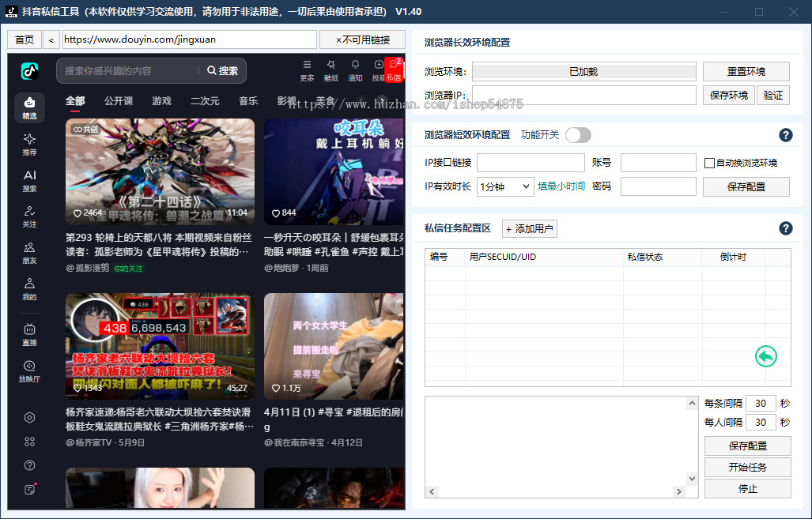Select the 二次元 category tab
The image size is (812, 519).
coord(205,101)
